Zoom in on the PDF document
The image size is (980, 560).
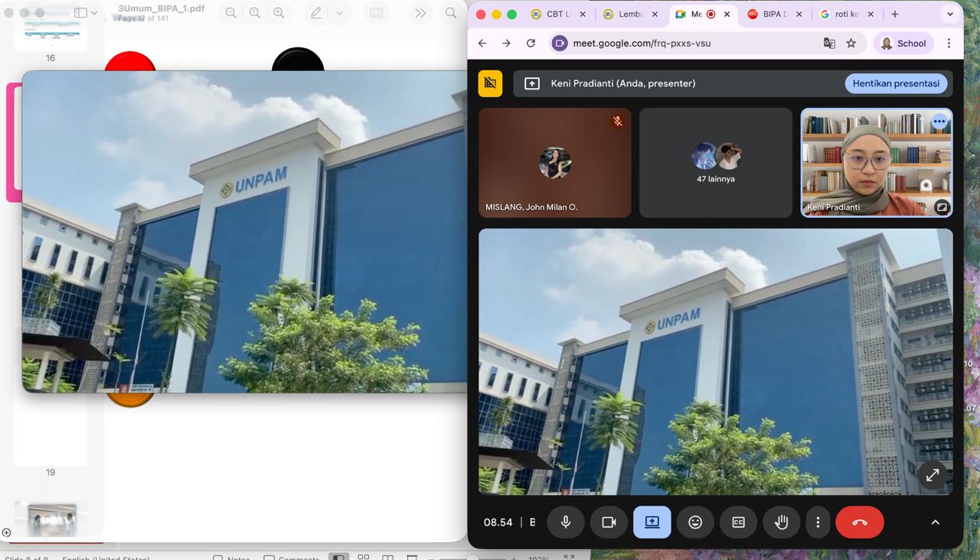pyautogui.click(x=279, y=13)
